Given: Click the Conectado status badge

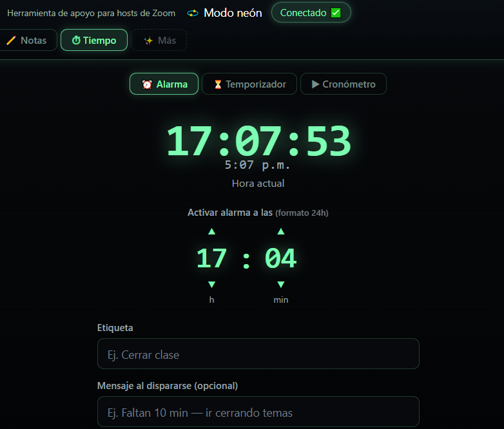Looking at the screenshot, I should pos(311,12).
